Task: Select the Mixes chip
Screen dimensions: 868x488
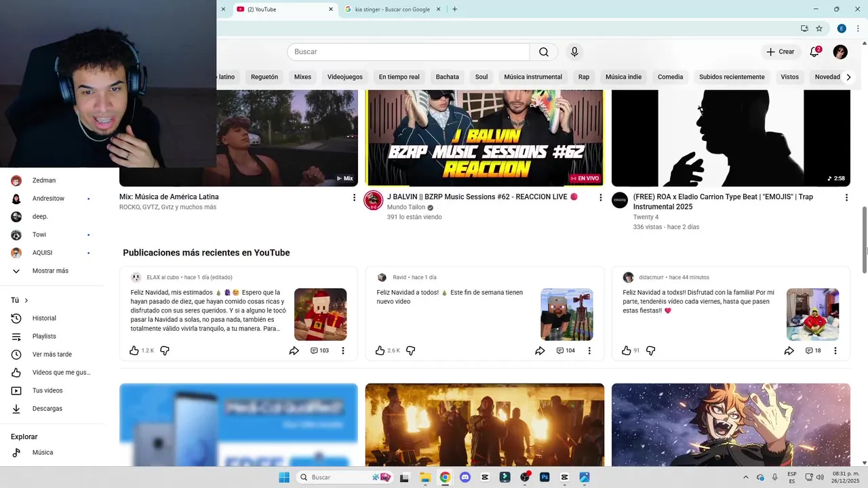Action: tap(302, 77)
